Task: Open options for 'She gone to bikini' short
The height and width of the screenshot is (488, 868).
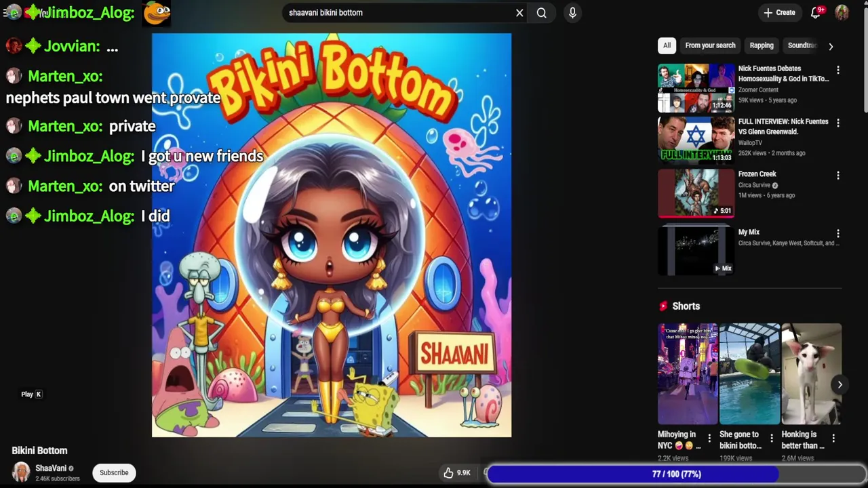Action: pos(771,439)
